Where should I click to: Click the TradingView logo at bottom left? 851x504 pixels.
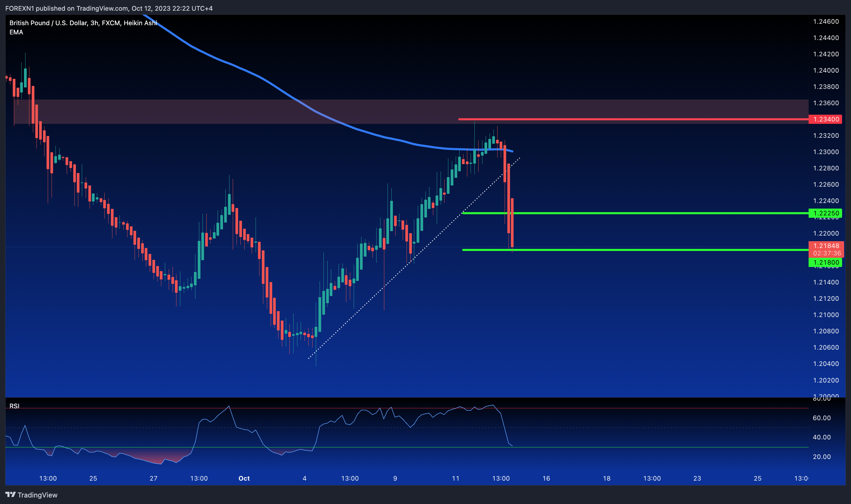coord(31,495)
